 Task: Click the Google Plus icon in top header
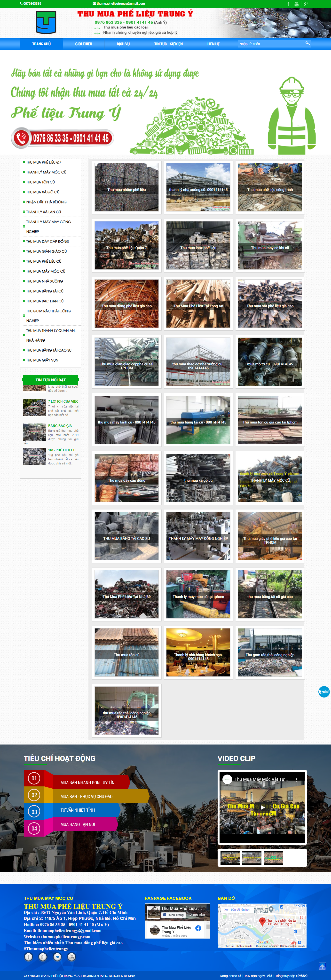[306, 4]
